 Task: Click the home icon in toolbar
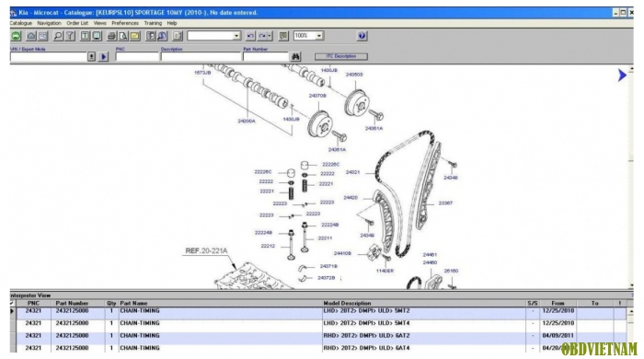[x=30, y=36]
